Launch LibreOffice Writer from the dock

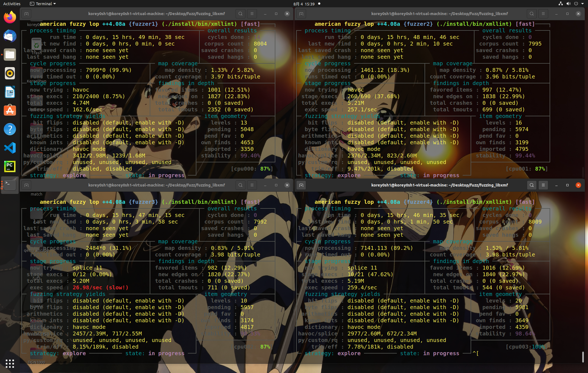tap(10, 92)
